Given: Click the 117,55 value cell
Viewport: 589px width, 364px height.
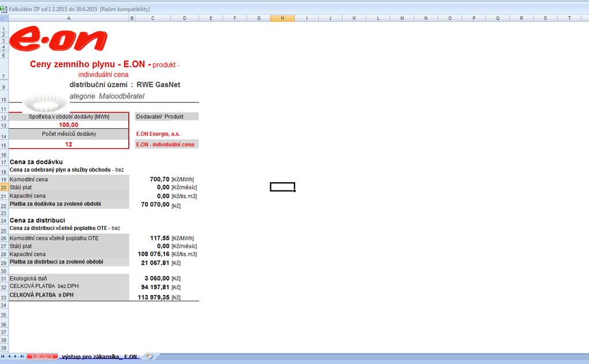Looking at the screenshot, I should tap(160, 238).
